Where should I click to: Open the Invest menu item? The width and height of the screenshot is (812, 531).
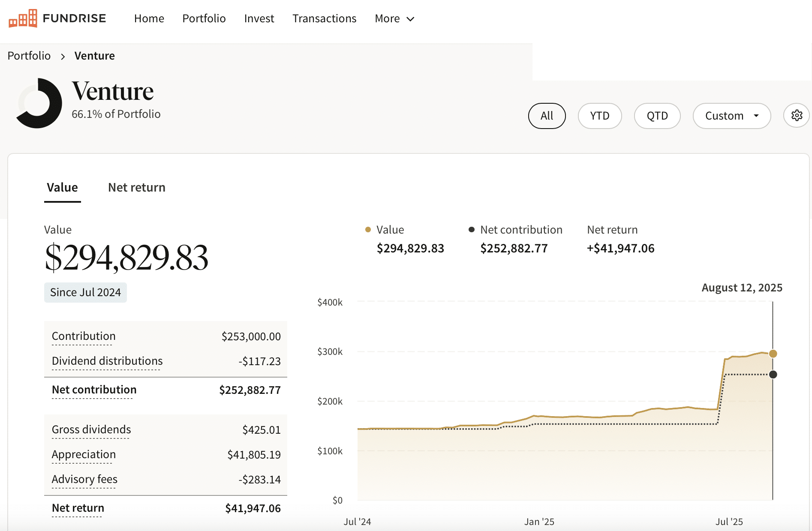click(x=259, y=19)
